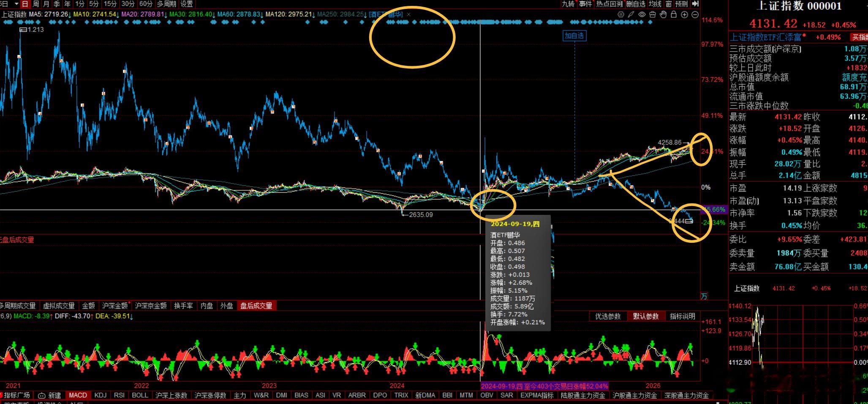This screenshot has width=868, height=404.
Task: Select the 内盘 tab
Action: [207, 306]
